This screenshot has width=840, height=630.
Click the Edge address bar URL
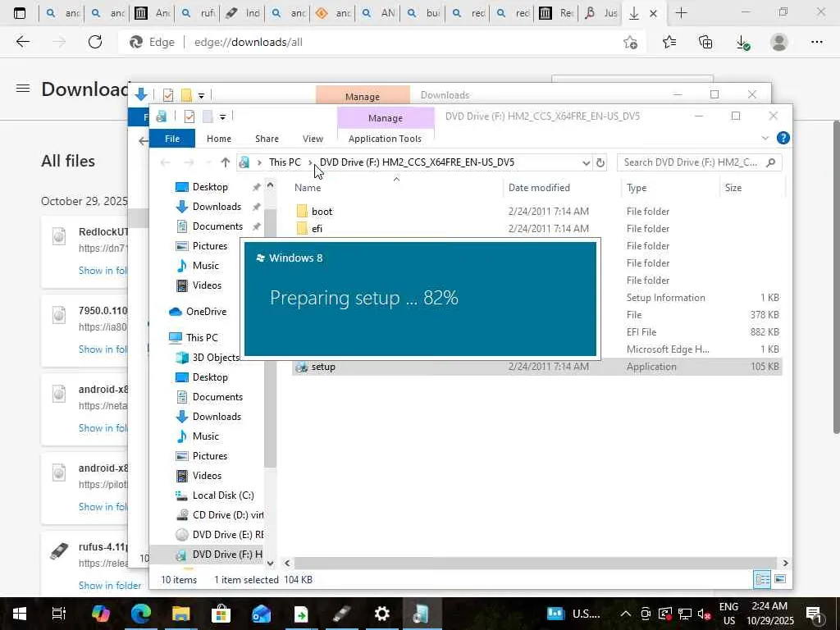(x=248, y=42)
